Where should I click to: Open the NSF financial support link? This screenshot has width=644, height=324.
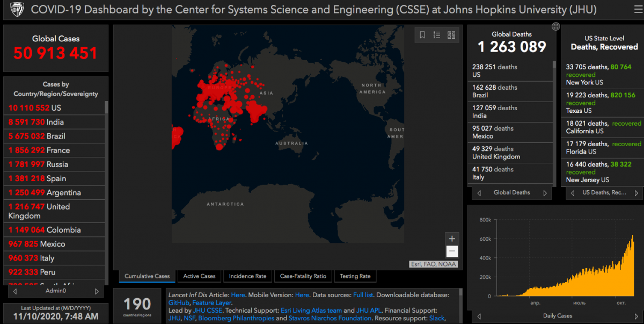pyautogui.click(x=191, y=318)
